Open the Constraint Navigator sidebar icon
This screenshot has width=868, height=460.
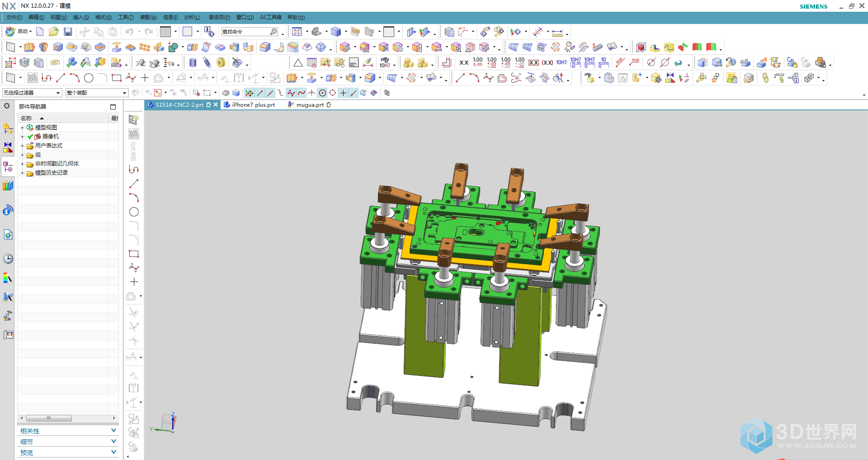[x=8, y=147]
